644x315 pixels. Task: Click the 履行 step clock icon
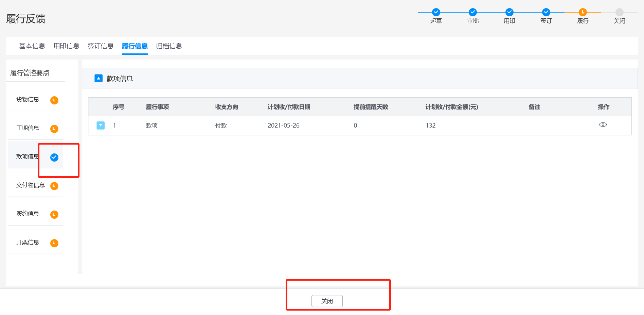583,12
